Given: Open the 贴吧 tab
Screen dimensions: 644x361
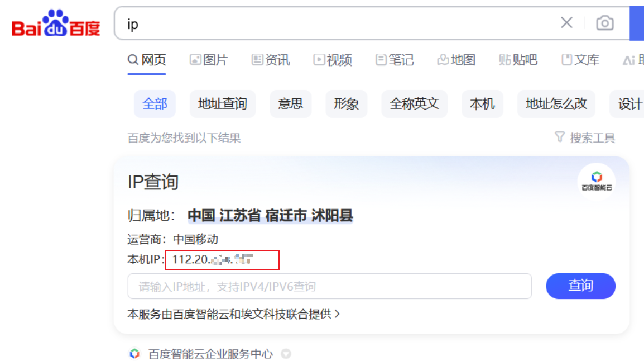Looking at the screenshot, I should click(x=518, y=60).
